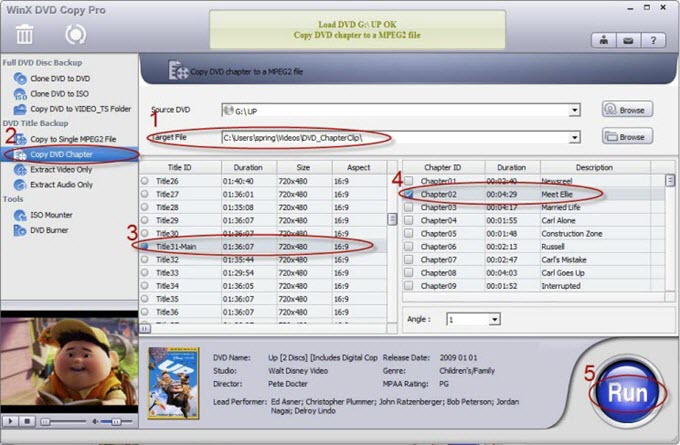The height and width of the screenshot is (445, 680).
Task: Check the Chapter03 checkbox
Action: point(409,207)
